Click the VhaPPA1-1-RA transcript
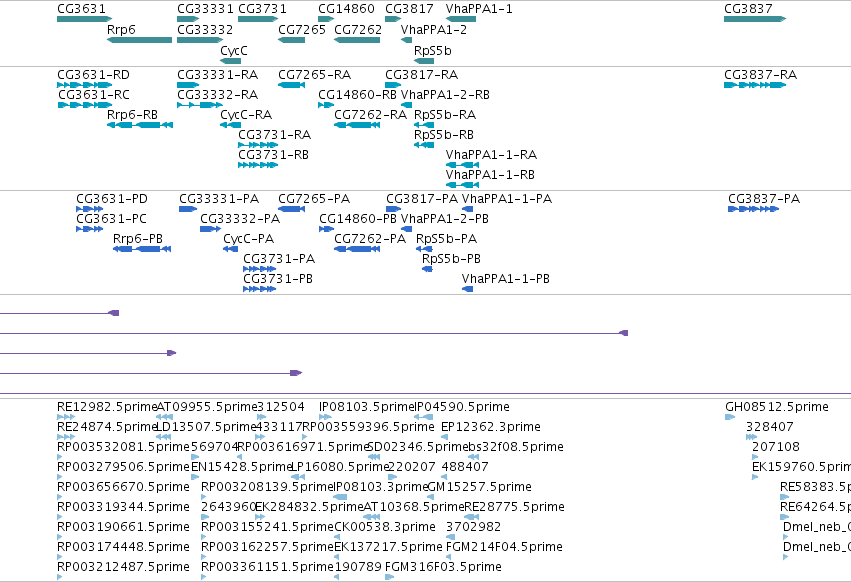Viewport: 851px width, 582px height. coord(462,165)
